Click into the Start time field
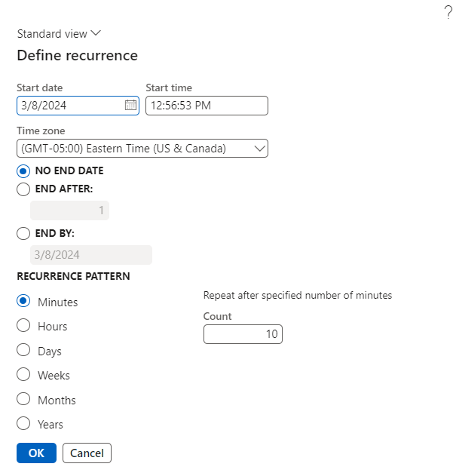Viewport: 456px width, 476px height. [206, 106]
